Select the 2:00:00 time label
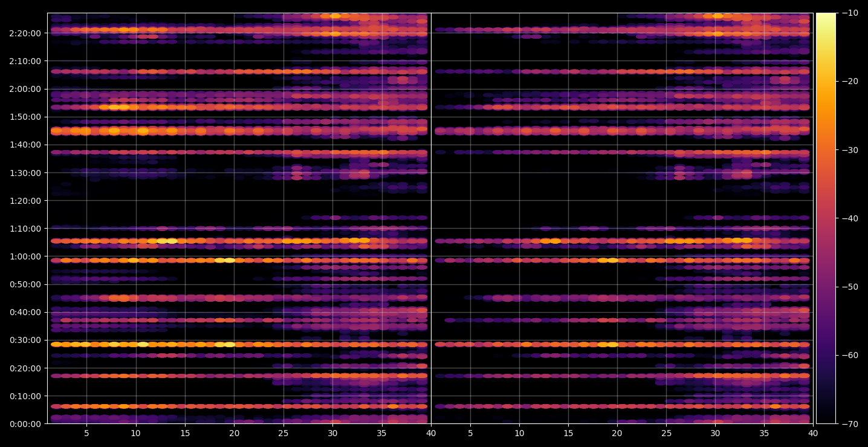Viewport: 868px width, 447px height. click(25, 89)
